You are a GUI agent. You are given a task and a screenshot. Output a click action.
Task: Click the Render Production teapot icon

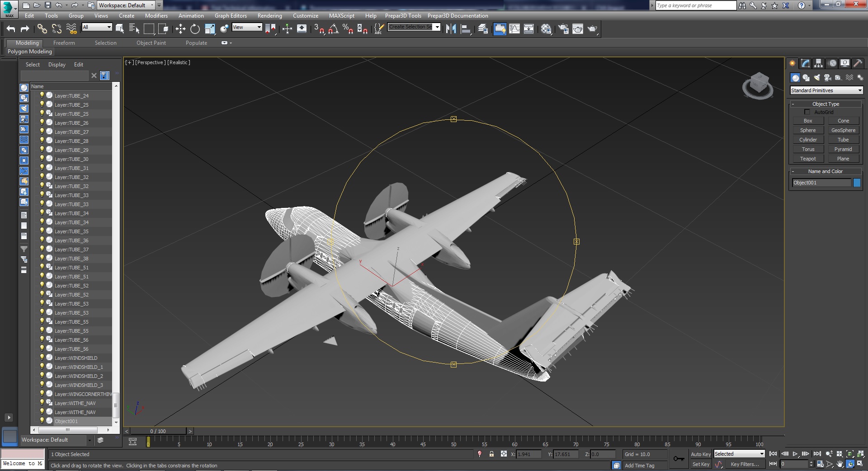click(x=592, y=29)
